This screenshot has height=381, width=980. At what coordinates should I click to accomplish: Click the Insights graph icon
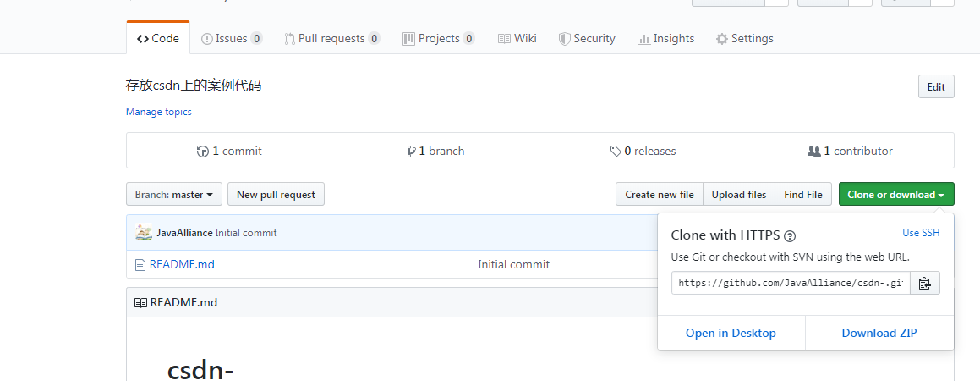click(643, 39)
